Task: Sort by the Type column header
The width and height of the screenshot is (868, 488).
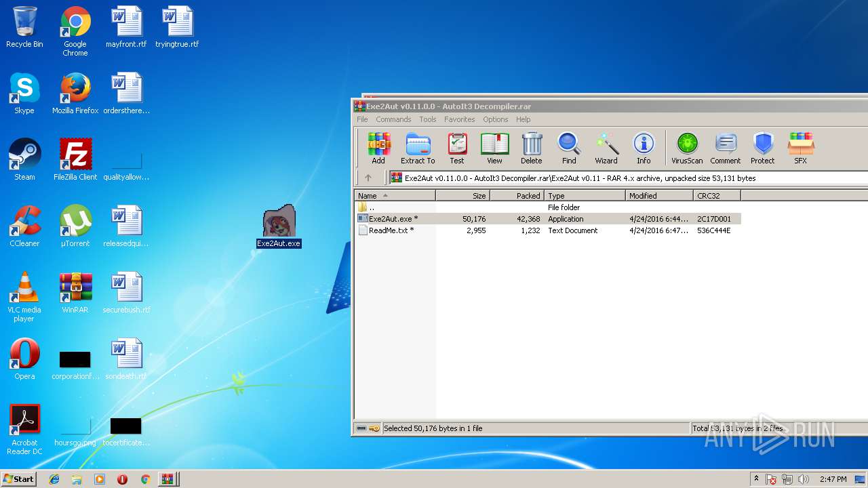Action: pos(585,196)
